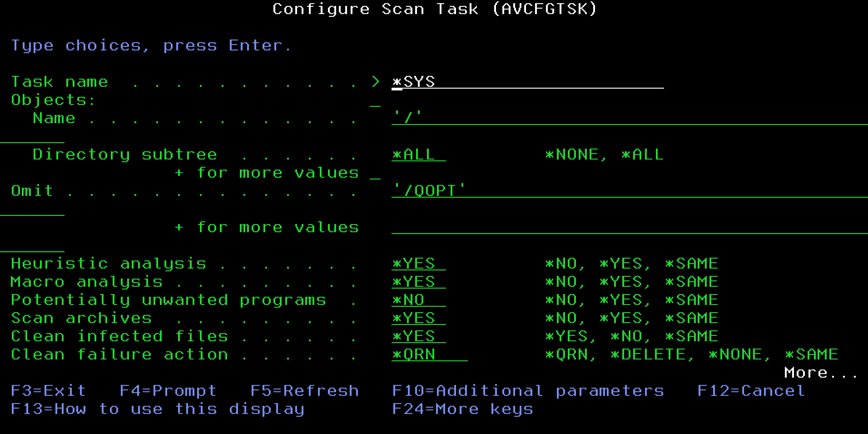868x434 pixels.
Task: Click the + for more values field under Directory subtree
Action: [x=375, y=174]
